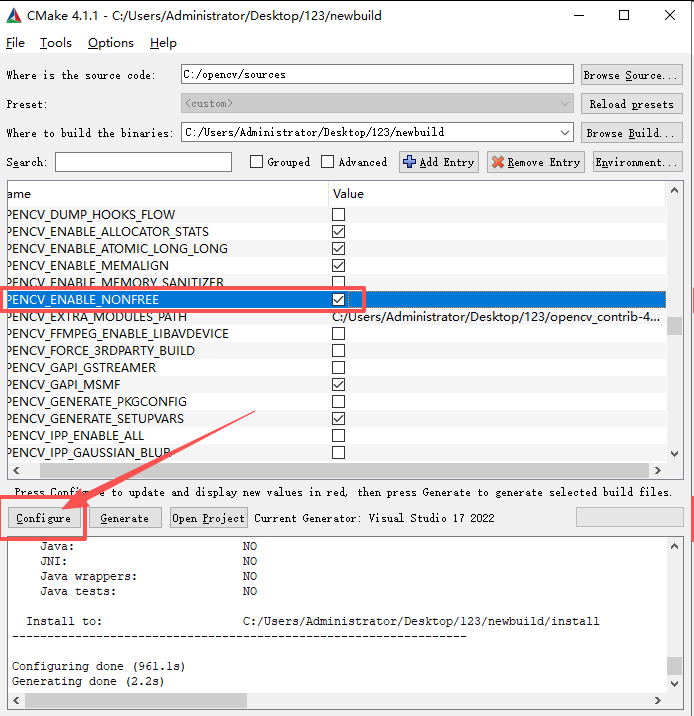694x716 pixels.
Task: Click the Open Project button
Action: tap(209, 518)
